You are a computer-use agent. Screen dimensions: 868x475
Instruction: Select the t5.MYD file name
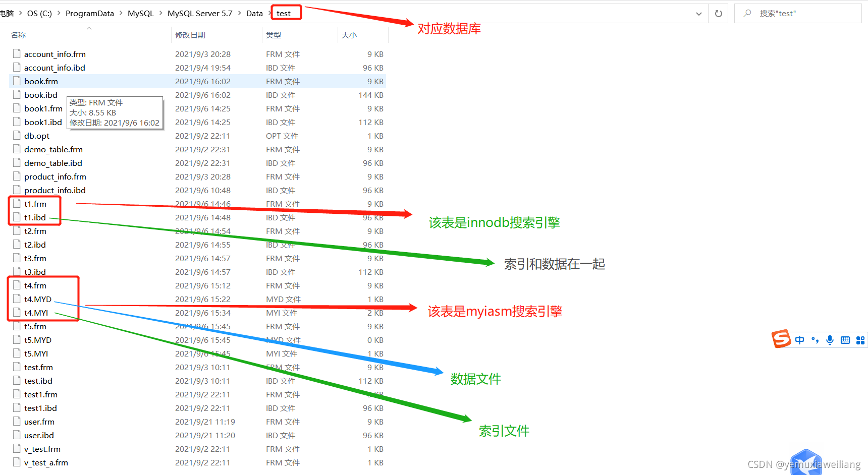[38, 340]
